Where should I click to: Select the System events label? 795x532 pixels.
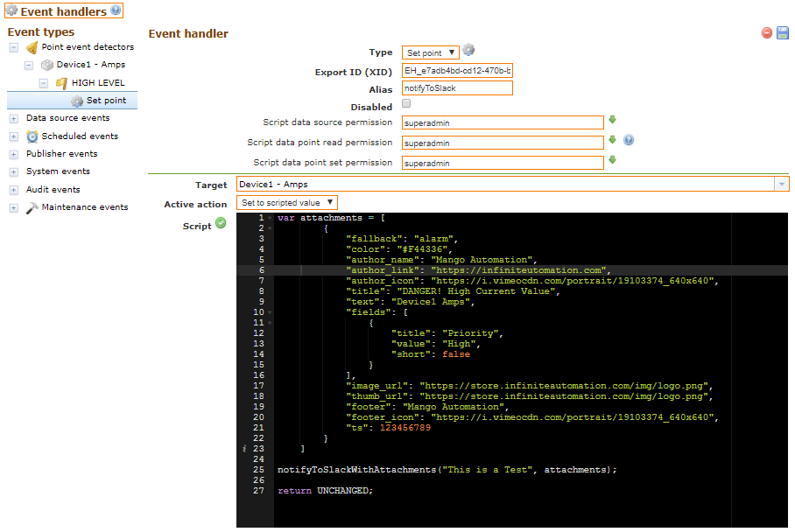click(59, 171)
